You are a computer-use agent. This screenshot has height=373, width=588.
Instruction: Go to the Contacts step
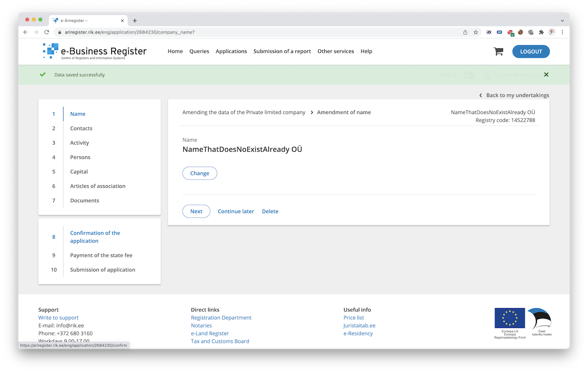(81, 128)
